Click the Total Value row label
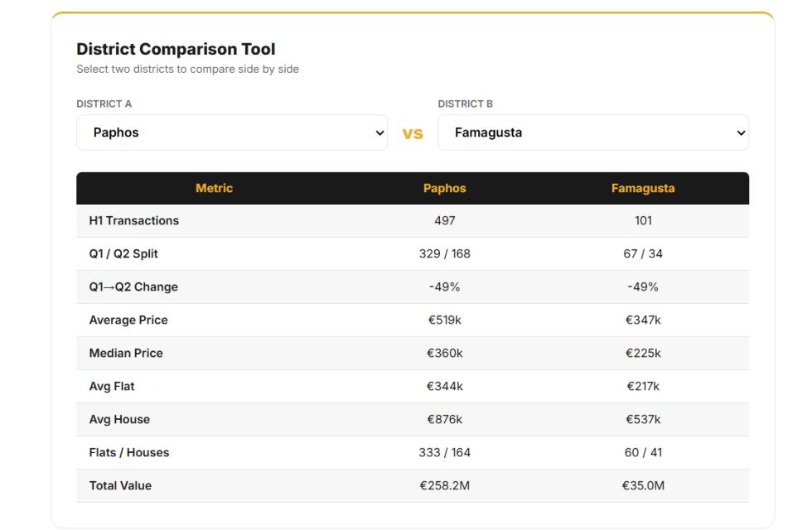Viewport: 812px width, 530px height. coord(120,485)
